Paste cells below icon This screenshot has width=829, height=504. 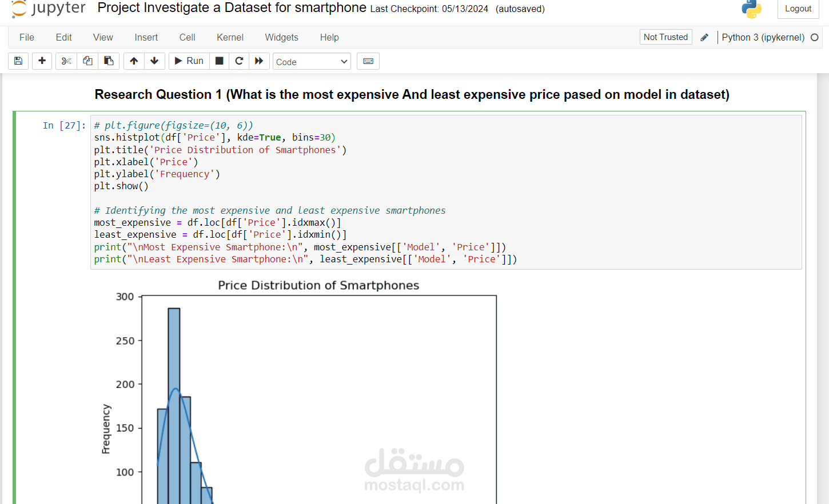point(109,61)
